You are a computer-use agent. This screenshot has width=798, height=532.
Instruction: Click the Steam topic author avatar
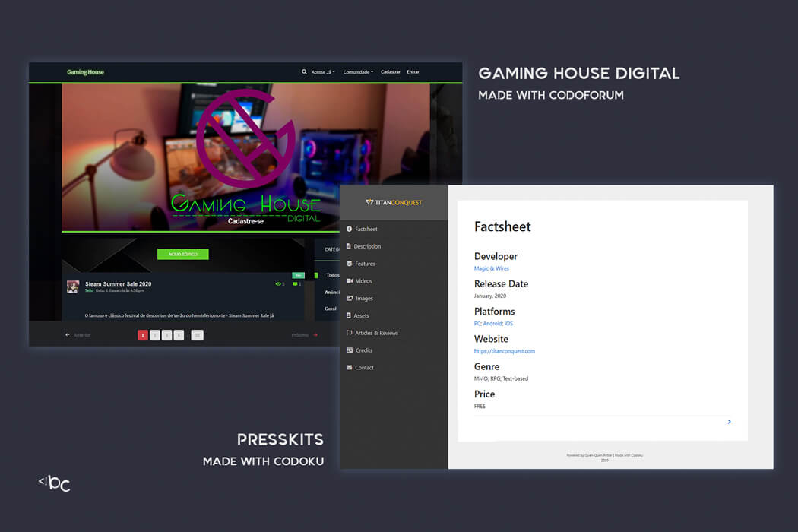click(73, 287)
